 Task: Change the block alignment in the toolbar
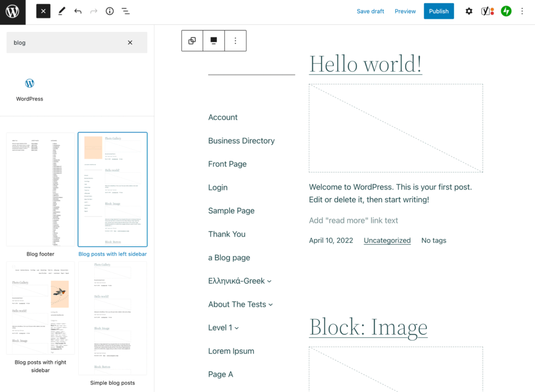point(214,41)
